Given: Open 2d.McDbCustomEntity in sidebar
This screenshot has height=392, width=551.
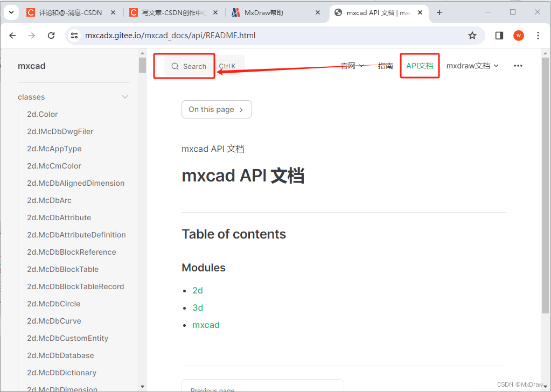Looking at the screenshot, I should point(67,338).
